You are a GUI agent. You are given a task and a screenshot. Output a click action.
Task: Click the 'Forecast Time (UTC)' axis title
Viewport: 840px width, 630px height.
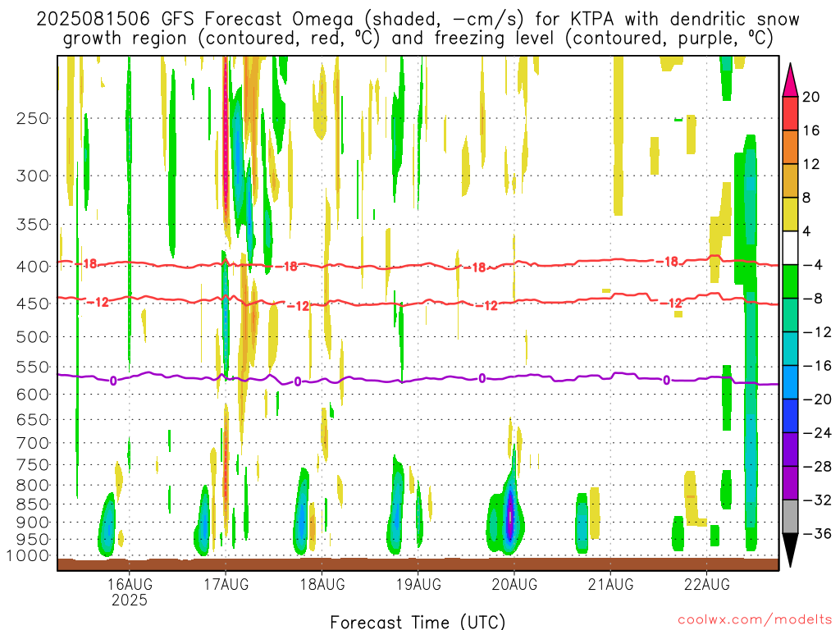[418, 622]
